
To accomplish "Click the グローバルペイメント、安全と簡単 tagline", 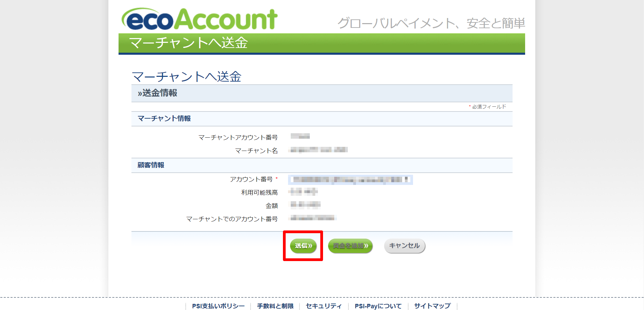I will [x=431, y=23].
